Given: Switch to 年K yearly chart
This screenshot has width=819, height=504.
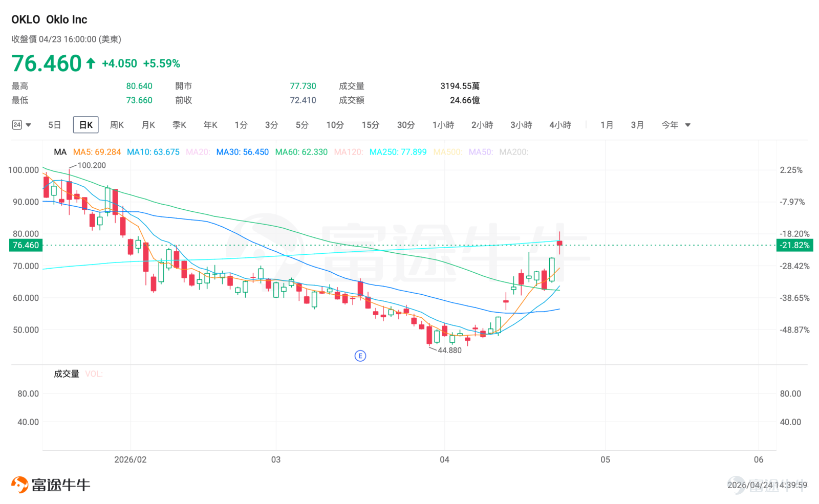Looking at the screenshot, I should (211, 125).
